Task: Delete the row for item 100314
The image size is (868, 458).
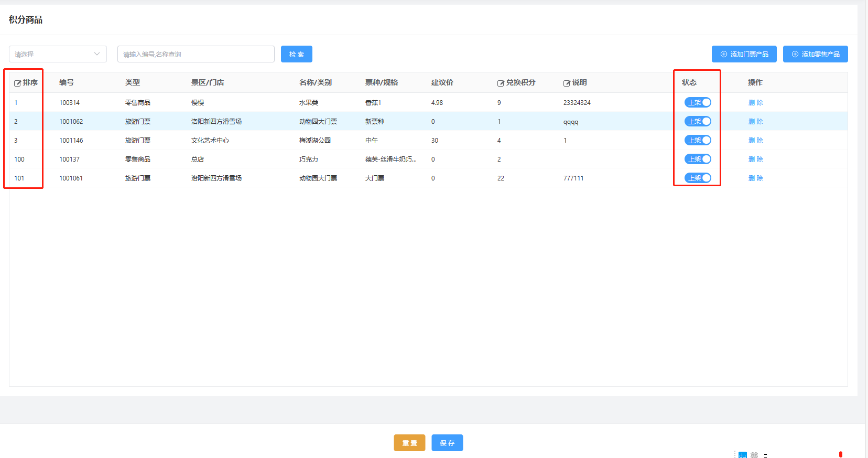Action: click(755, 103)
